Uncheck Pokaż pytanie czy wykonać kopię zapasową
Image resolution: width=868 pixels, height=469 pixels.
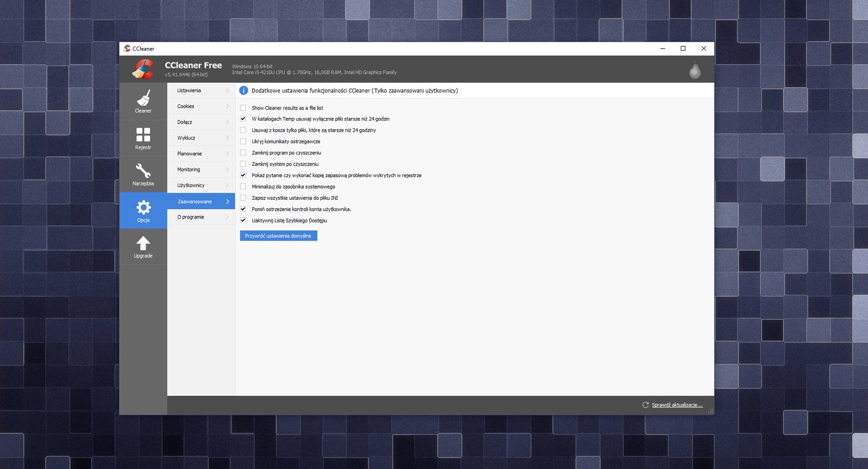[x=243, y=175]
